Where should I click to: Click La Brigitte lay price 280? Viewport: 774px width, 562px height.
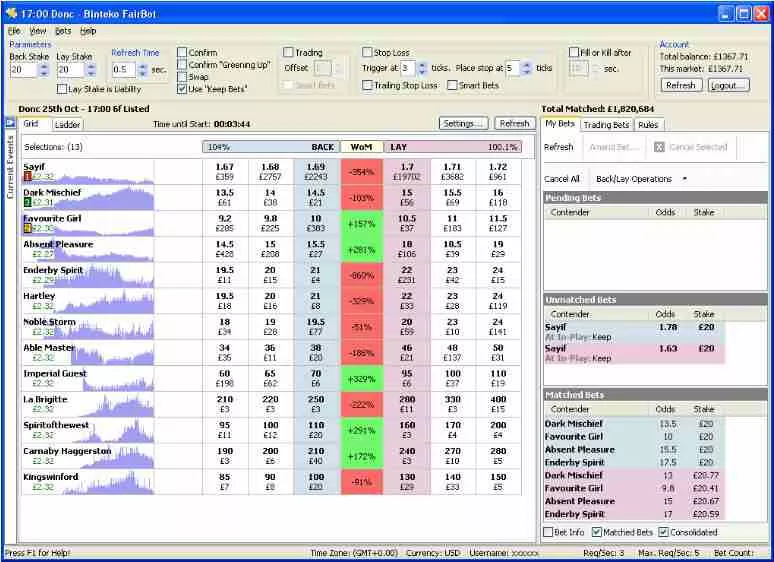click(407, 404)
